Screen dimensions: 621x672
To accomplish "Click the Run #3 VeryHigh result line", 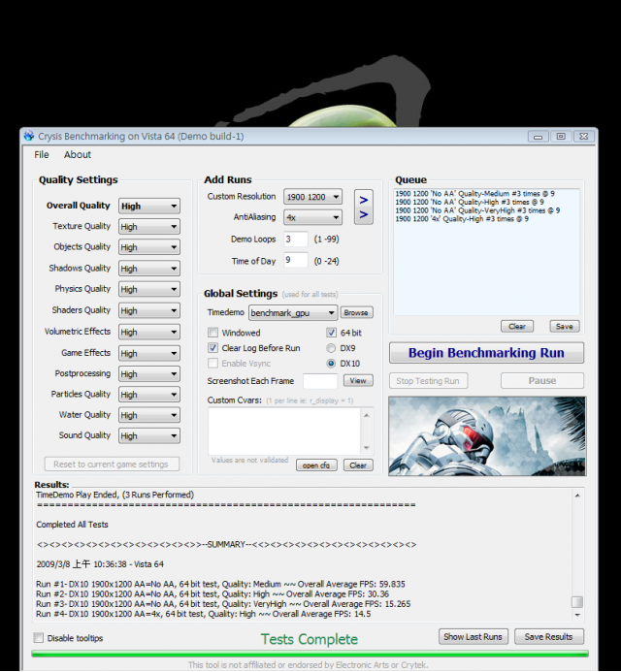I will [x=223, y=604].
